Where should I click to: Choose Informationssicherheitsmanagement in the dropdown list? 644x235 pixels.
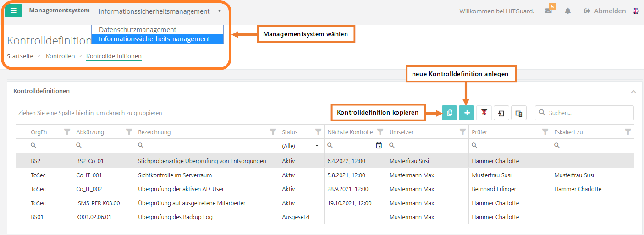tap(154, 39)
